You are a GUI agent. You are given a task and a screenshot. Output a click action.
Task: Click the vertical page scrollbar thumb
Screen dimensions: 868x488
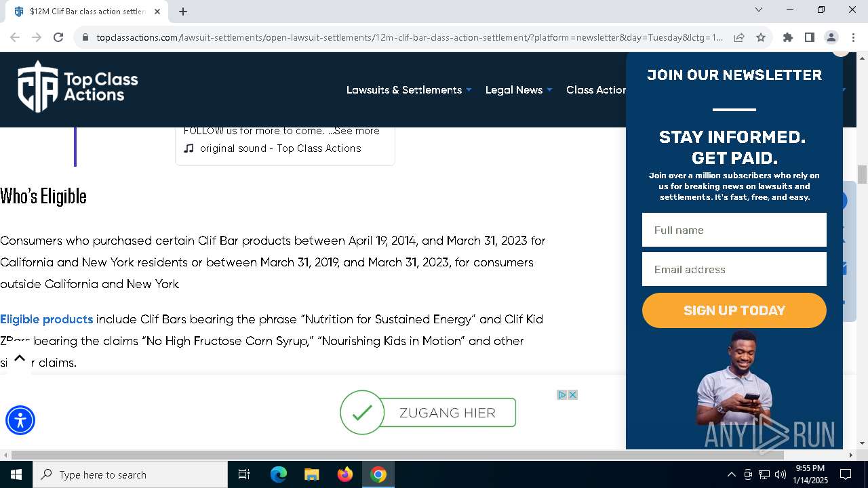pyautogui.click(x=862, y=174)
